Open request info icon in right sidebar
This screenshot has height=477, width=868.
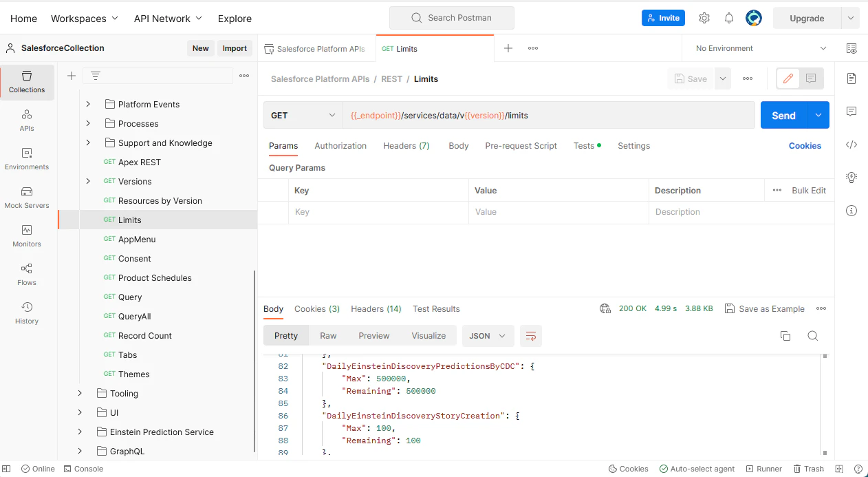pyautogui.click(x=851, y=211)
